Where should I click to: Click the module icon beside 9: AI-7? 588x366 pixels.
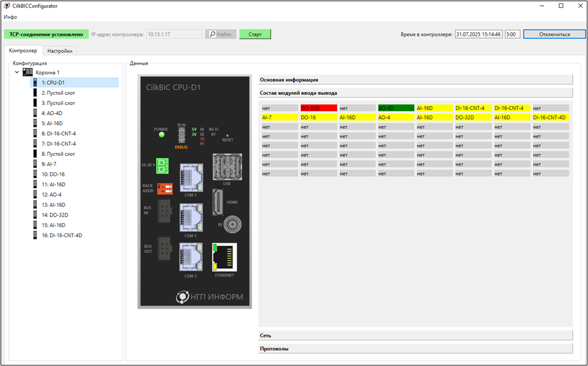(35, 164)
